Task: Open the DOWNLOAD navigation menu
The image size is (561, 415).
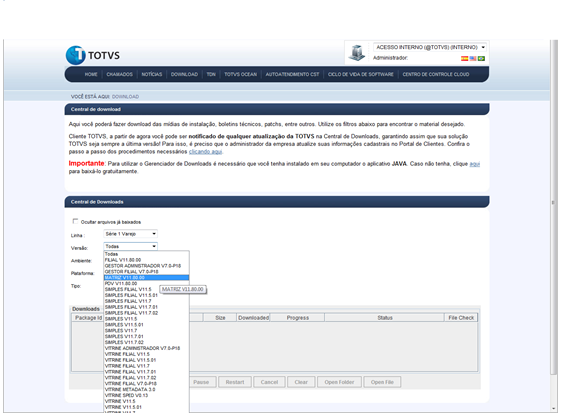Action: pos(184,74)
